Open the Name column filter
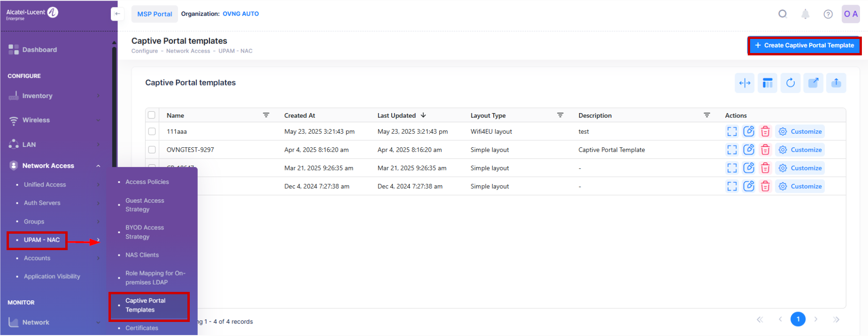The image size is (868, 336). pos(266,115)
